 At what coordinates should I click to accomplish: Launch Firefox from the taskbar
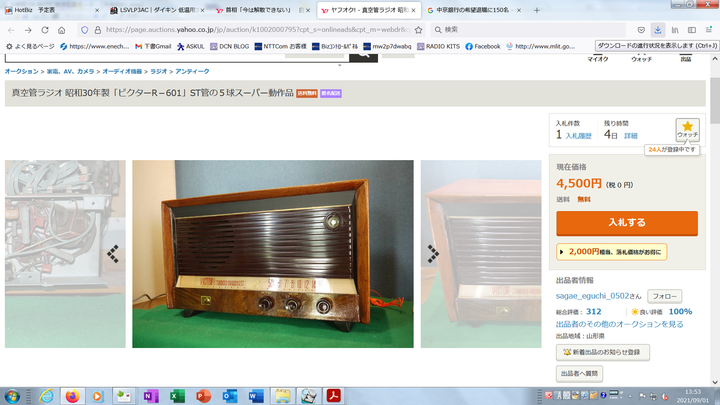pos(72,396)
